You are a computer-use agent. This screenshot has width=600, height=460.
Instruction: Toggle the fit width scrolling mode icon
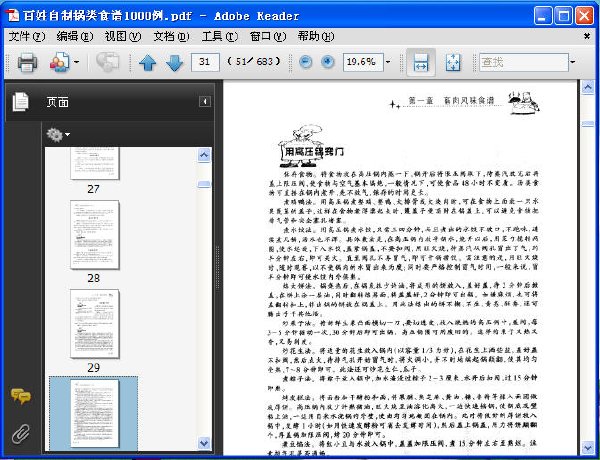(x=421, y=62)
